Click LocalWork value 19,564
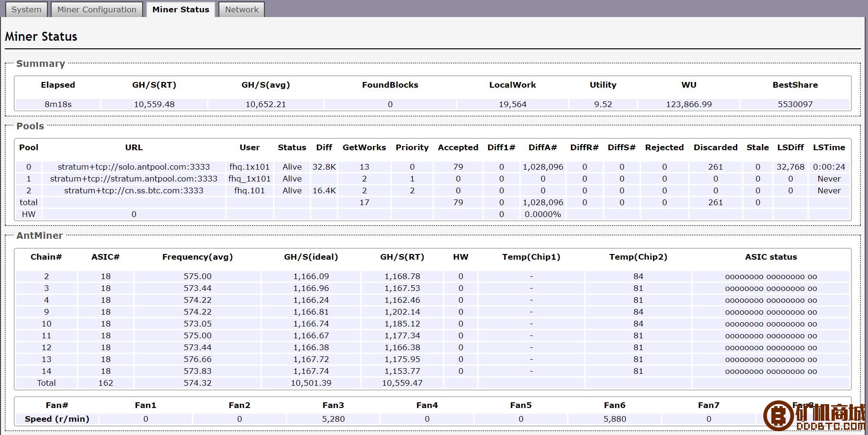Image resolution: width=868 pixels, height=435 pixels. [513, 104]
